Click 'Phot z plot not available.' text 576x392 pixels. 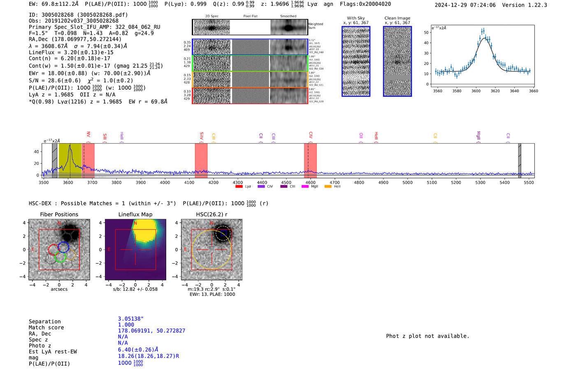pyautogui.click(x=427, y=336)
